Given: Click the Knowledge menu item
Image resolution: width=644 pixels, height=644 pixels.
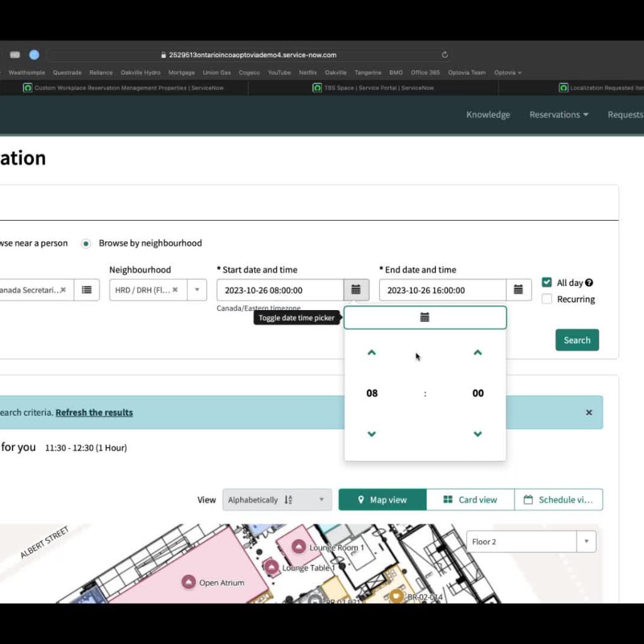Looking at the screenshot, I should (488, 114).
